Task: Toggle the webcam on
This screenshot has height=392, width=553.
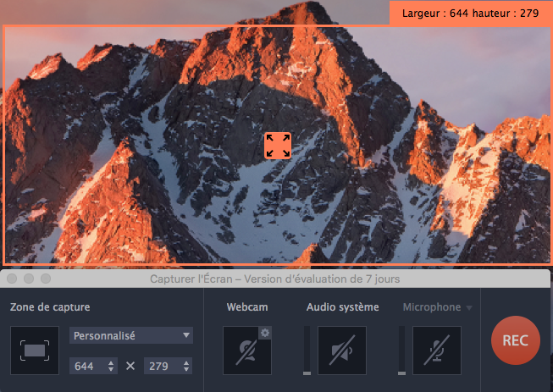Action: point(247,351)
